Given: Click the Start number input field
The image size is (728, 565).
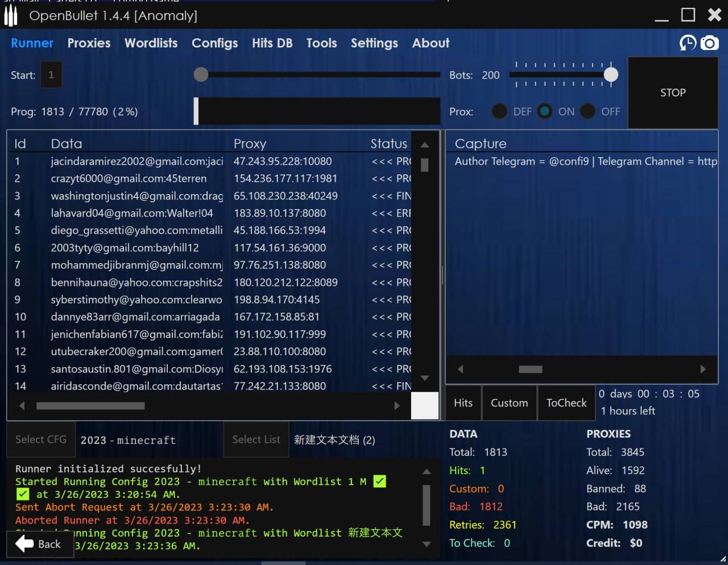Looking at the screenshot, I should click(51, 75).
